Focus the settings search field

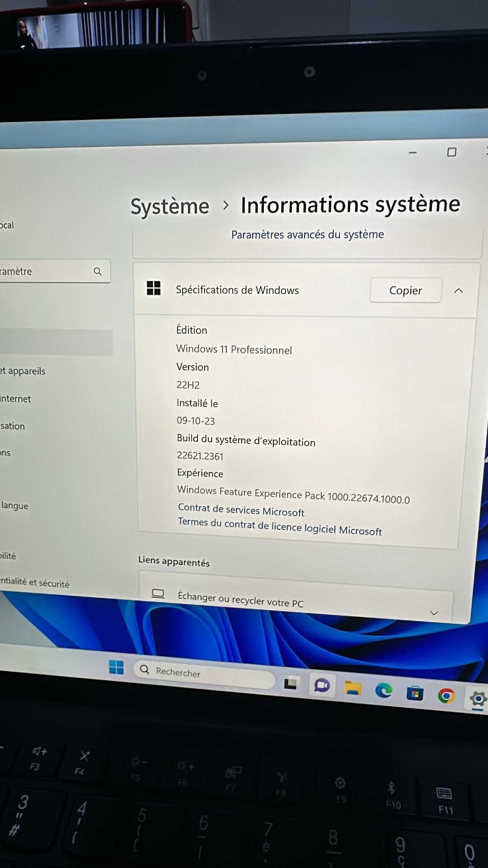[x=54, y=271]
